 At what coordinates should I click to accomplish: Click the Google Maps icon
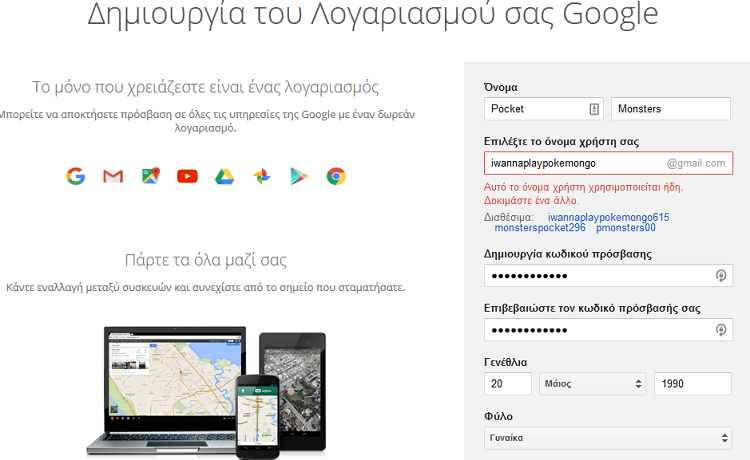point(151,176)
